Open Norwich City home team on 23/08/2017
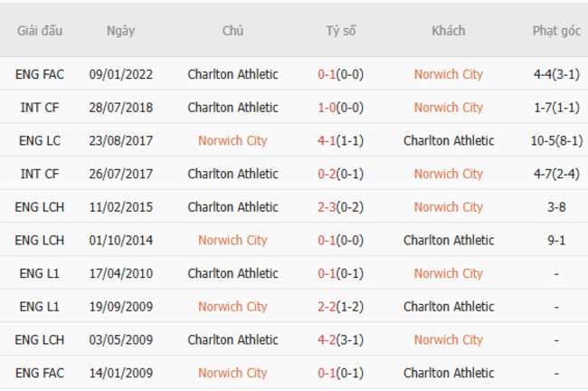 point(232,140)
